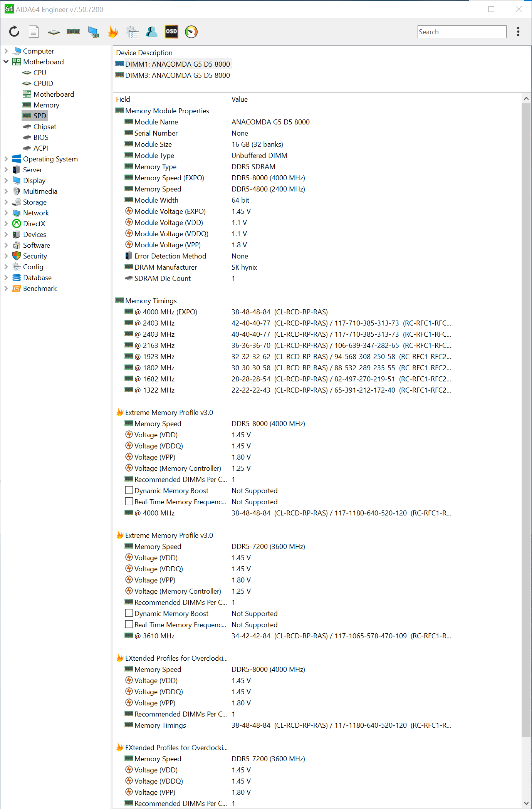Select the @ 4000 MHz (EXPO) timing row
Screen dimensions: 532x809
284,312
